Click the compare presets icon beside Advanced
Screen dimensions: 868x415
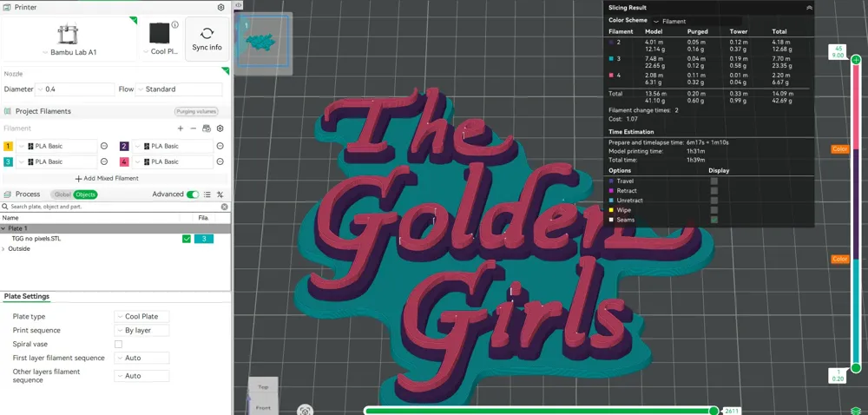(220, 194)
